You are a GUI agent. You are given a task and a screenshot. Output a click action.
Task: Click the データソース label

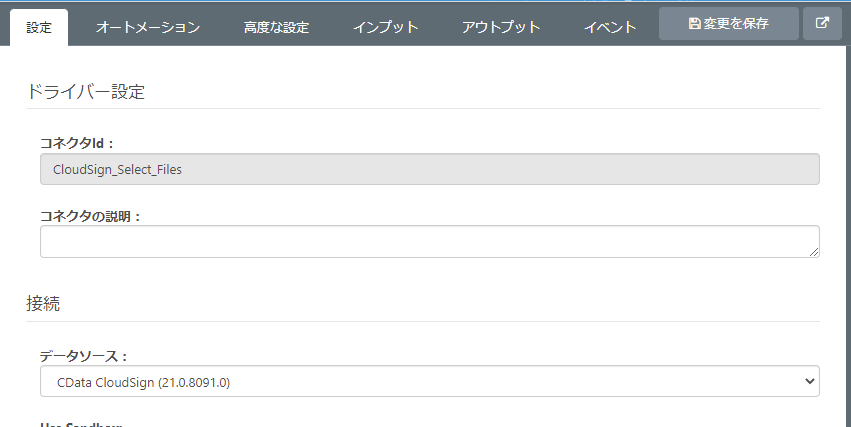point(83,356)
